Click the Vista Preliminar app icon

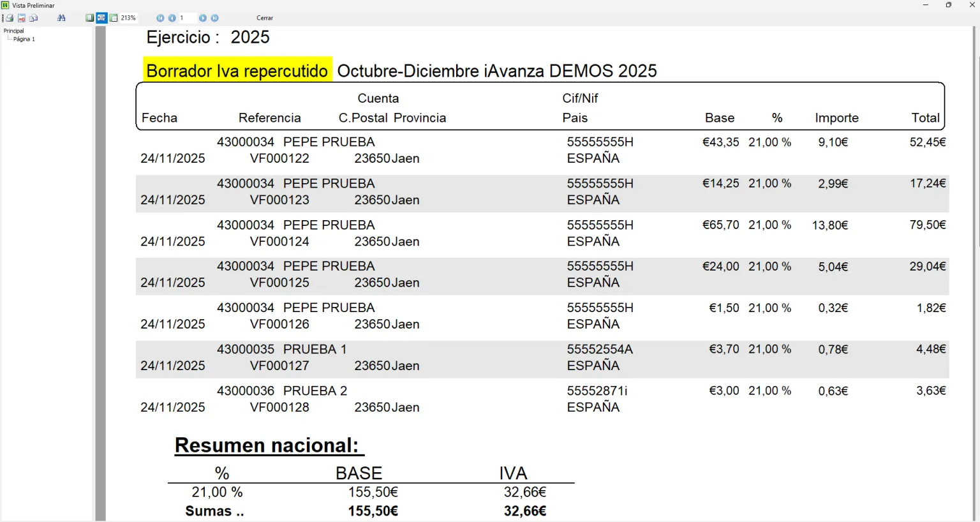[5, 5]
